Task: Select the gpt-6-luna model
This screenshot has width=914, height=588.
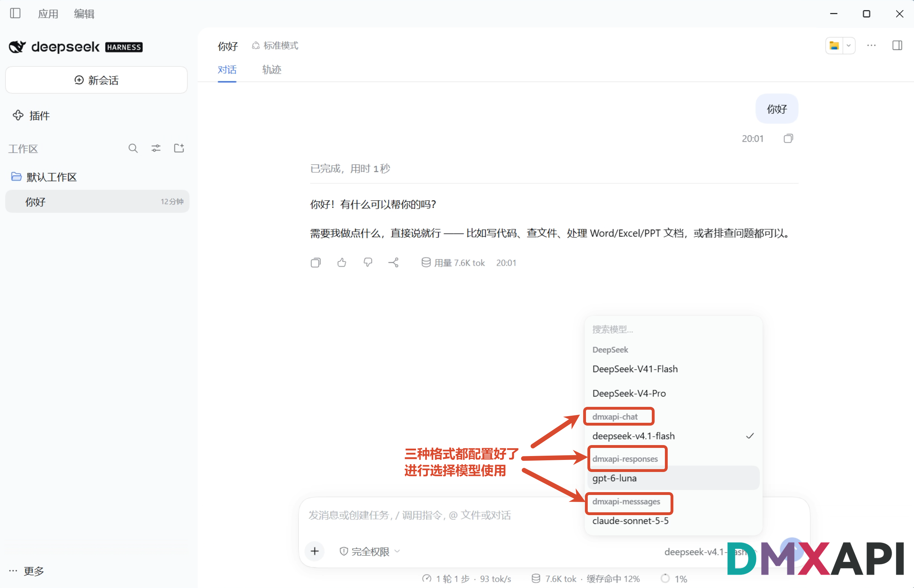Action: (673, 478)
